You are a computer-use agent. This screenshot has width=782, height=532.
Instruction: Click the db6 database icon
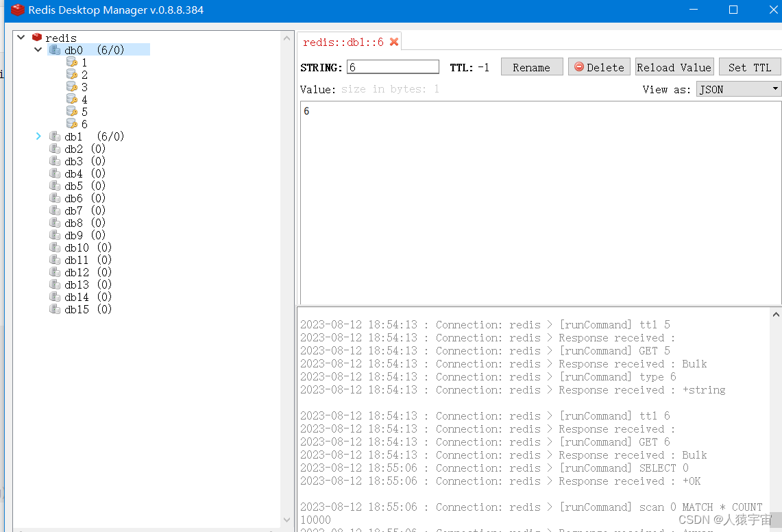click(55, 197)
